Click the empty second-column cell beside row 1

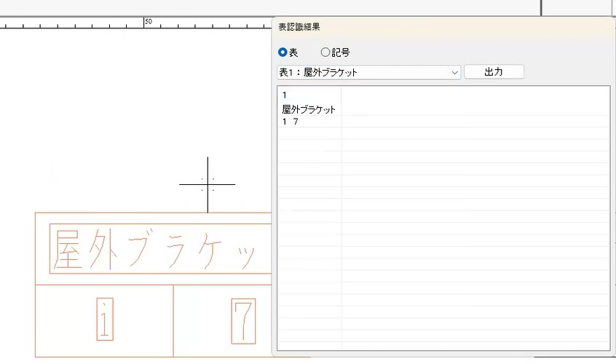(473, 95)
